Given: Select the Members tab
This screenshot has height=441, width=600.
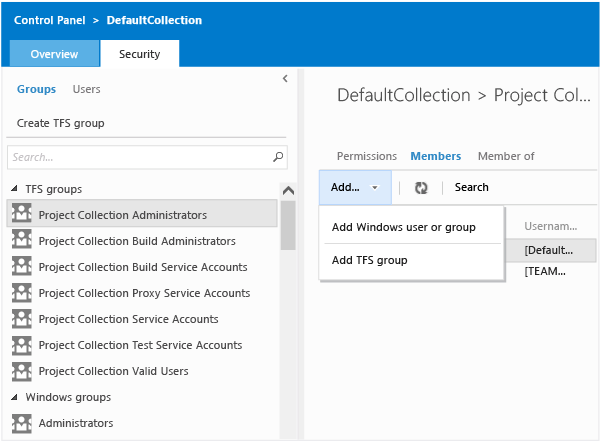Looking at the screenshot, I should (x=436, y=156).
